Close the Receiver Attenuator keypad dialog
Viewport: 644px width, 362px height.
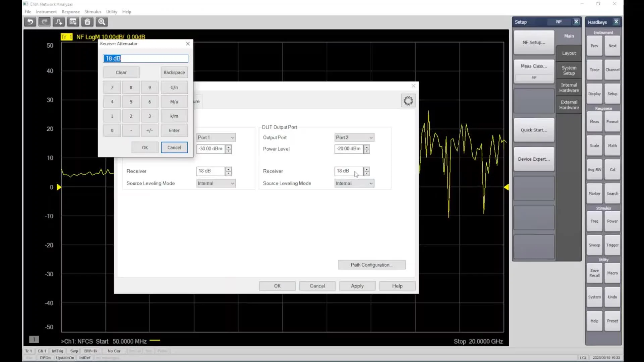pos(188,44)
